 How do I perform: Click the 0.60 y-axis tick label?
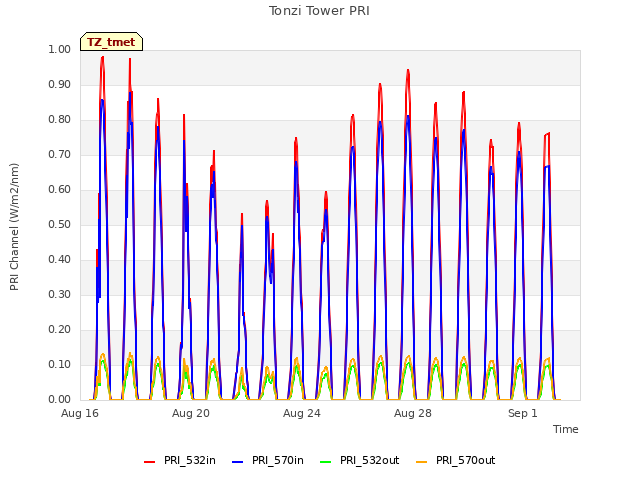tap(60, 189)
